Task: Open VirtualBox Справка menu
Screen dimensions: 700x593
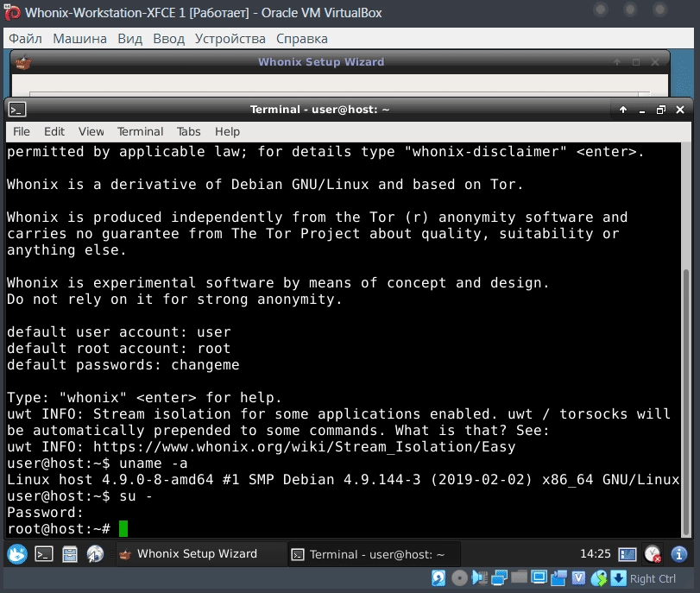Action: [302, 39]
